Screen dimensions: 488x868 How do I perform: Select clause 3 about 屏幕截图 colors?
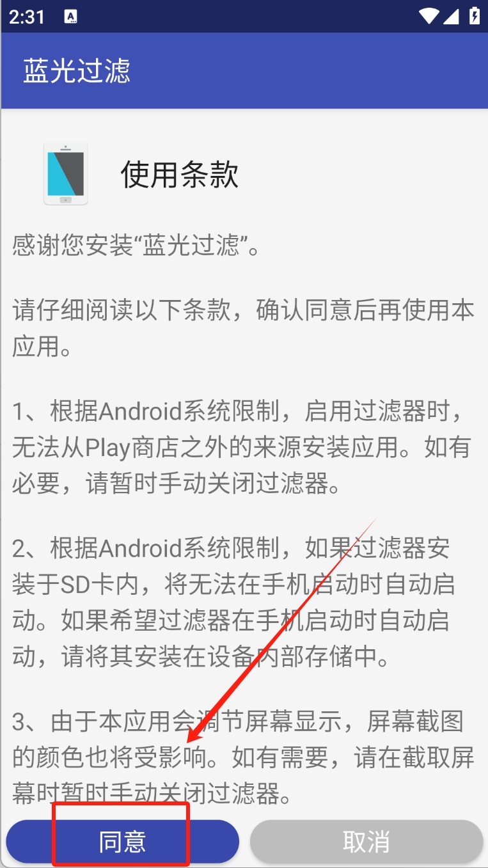coord(243,759)
